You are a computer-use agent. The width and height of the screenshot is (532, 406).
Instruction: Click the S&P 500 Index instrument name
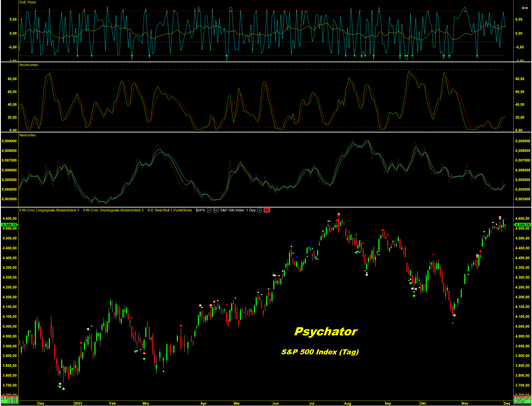[x=232, y=210]
